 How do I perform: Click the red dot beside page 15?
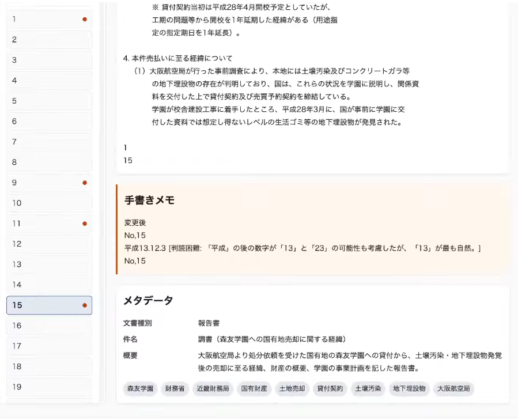click(x=85, y=305)
